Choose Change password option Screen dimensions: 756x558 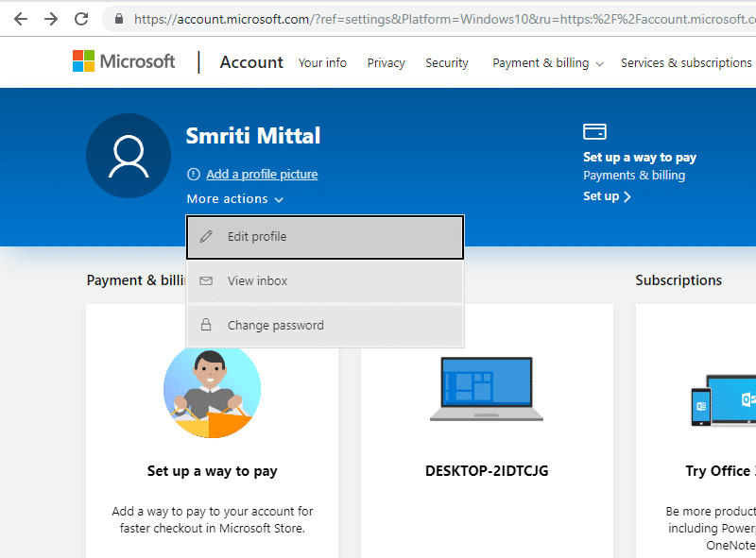click(x=324, y=326)
